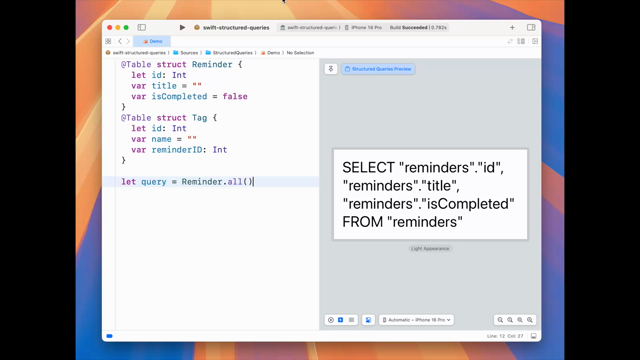Add an editor on the right
The height and width of the screenshot is (360, 640).
click(x=535, y=41)
